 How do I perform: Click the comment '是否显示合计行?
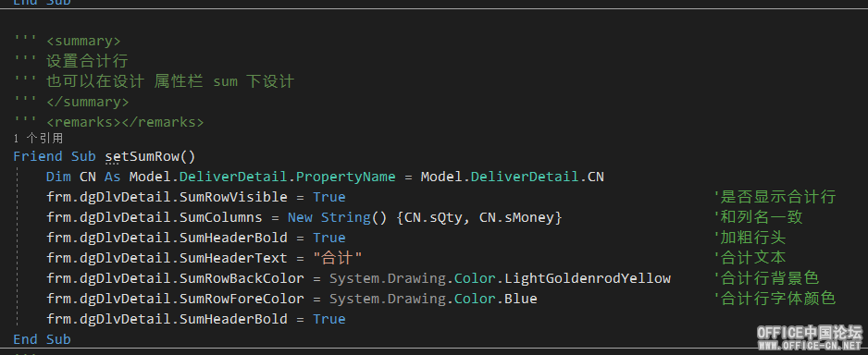click(x=775, y=197)
